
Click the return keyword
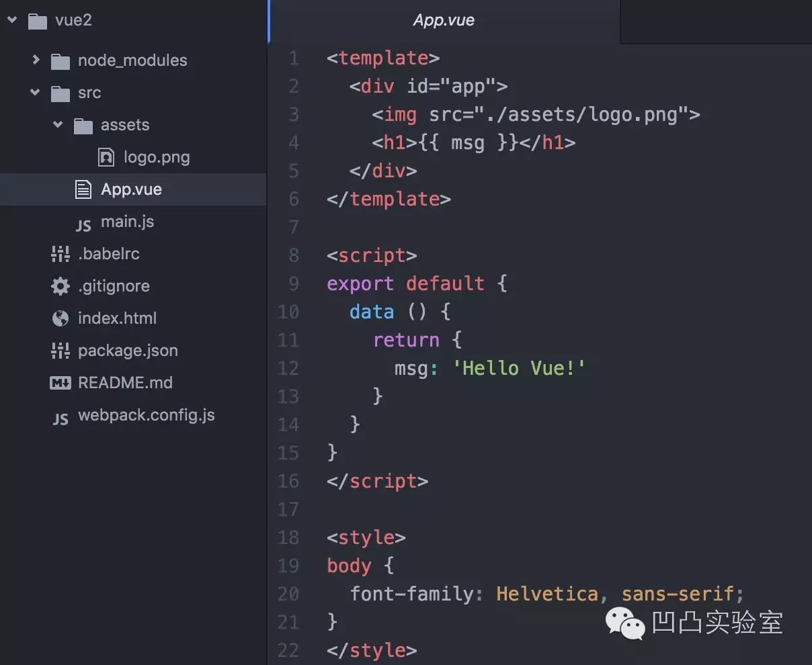(x=406, y=341)
